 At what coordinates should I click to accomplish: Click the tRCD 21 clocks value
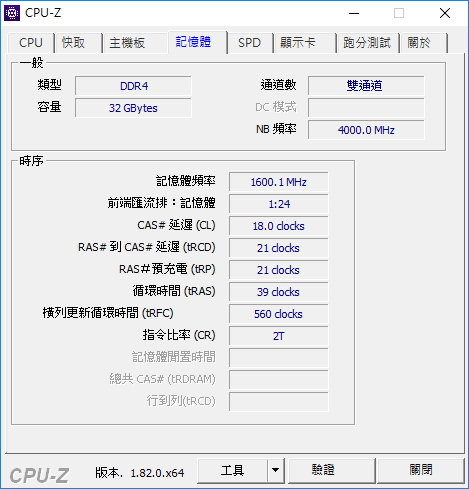pos(279,248)
